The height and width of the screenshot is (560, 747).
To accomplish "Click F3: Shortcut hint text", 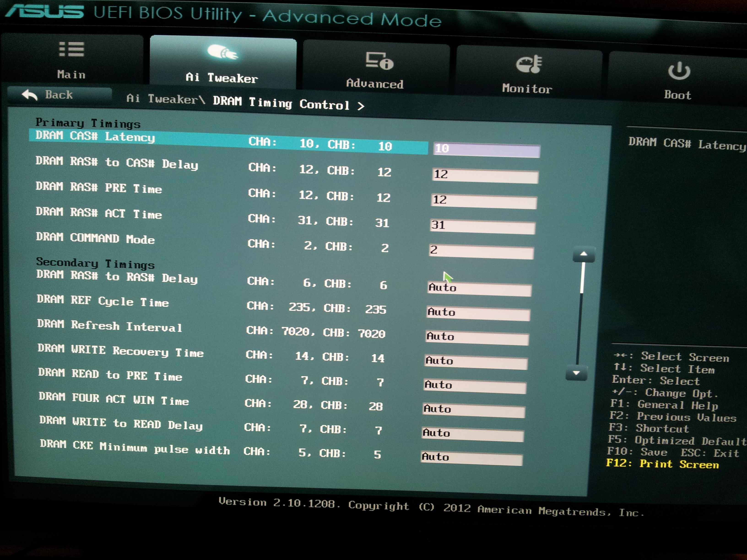I will 649,428.
